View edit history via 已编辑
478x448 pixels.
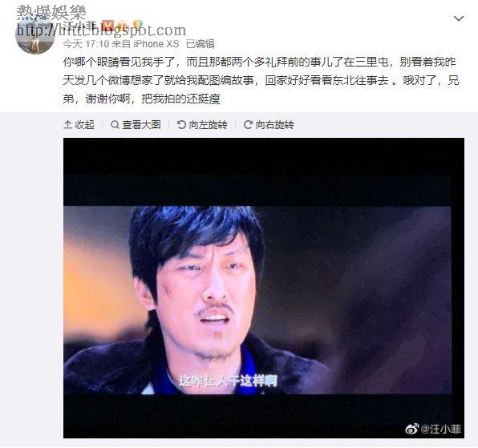click(x=201, y=44)
